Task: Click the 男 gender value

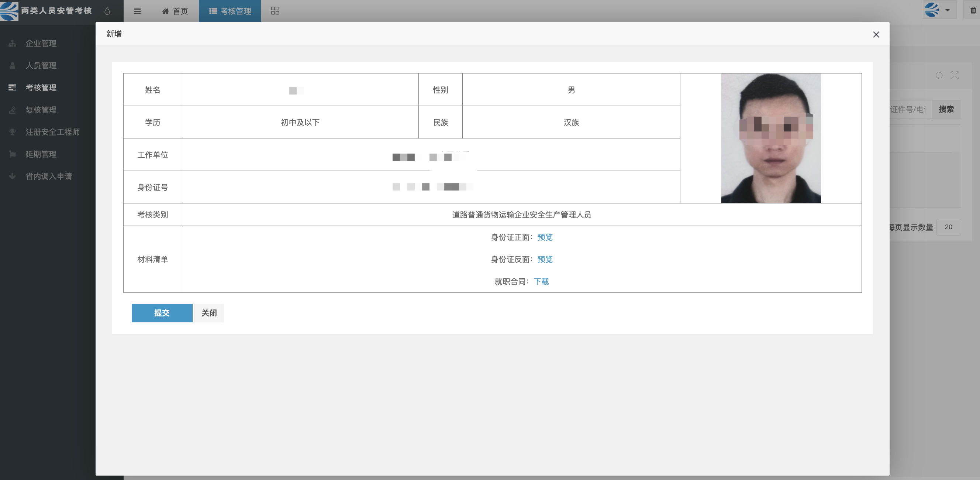Action: click(571, 90)
